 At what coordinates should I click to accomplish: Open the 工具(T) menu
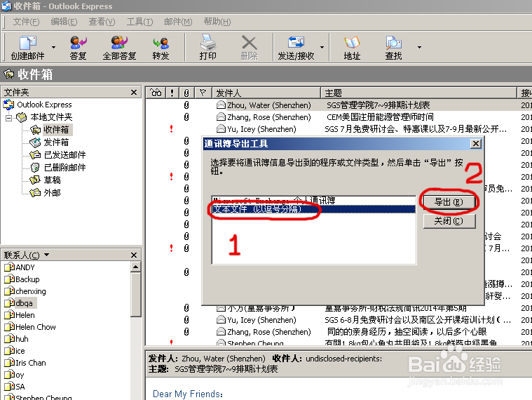[139, 22]
